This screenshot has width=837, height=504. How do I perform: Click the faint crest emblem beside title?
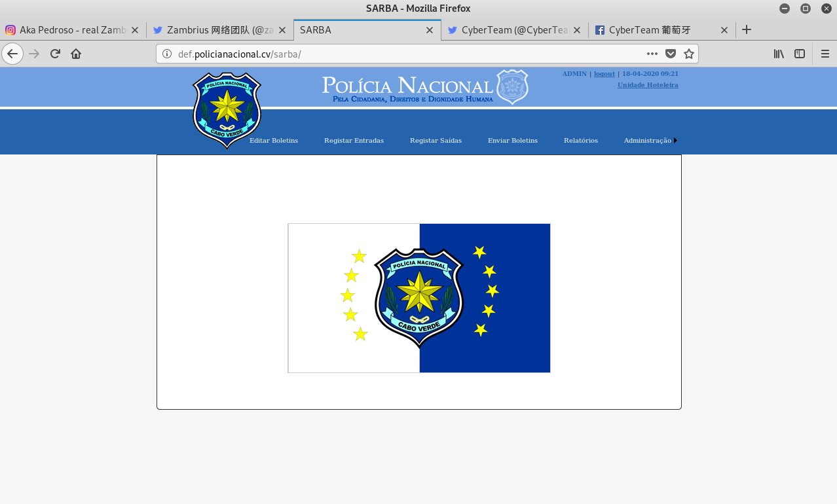pos(512,87)
